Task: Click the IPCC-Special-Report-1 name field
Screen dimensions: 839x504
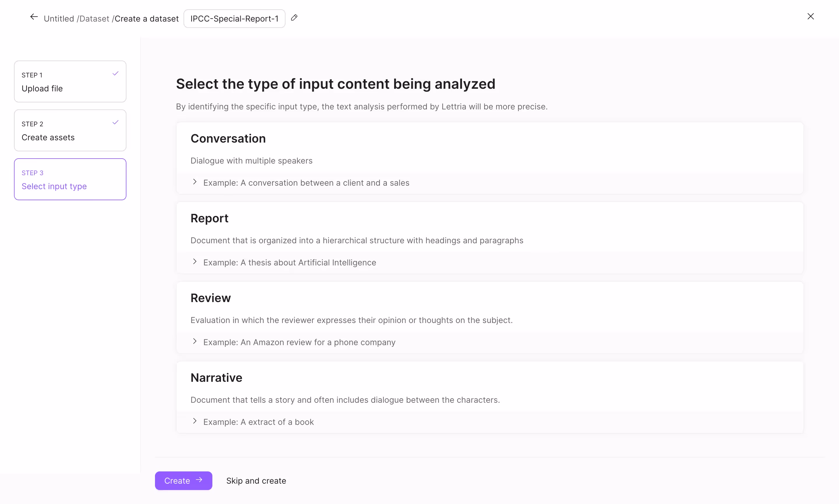Action: coord(234,18)
